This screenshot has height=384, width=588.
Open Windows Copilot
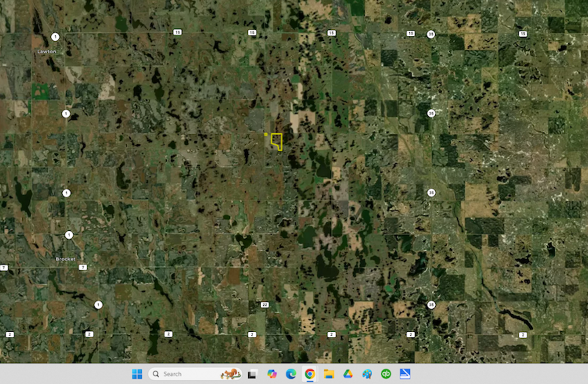272,374
